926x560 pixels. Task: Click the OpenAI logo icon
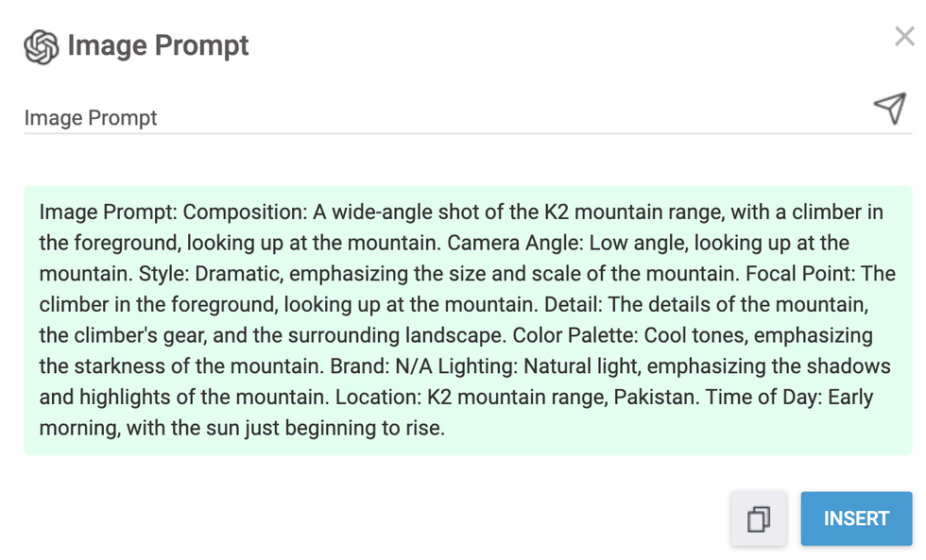[x=42, y=46]
